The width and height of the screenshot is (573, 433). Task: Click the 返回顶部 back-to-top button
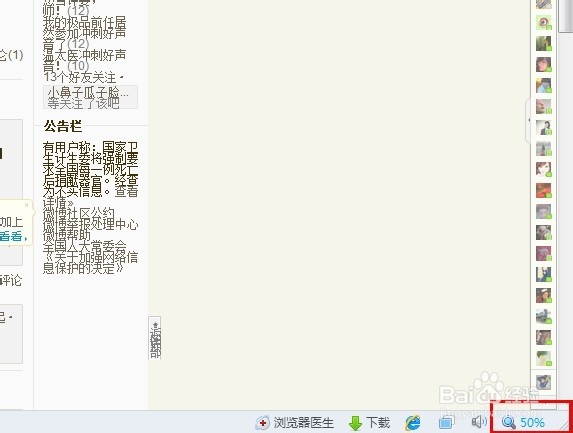coord(155,338)
